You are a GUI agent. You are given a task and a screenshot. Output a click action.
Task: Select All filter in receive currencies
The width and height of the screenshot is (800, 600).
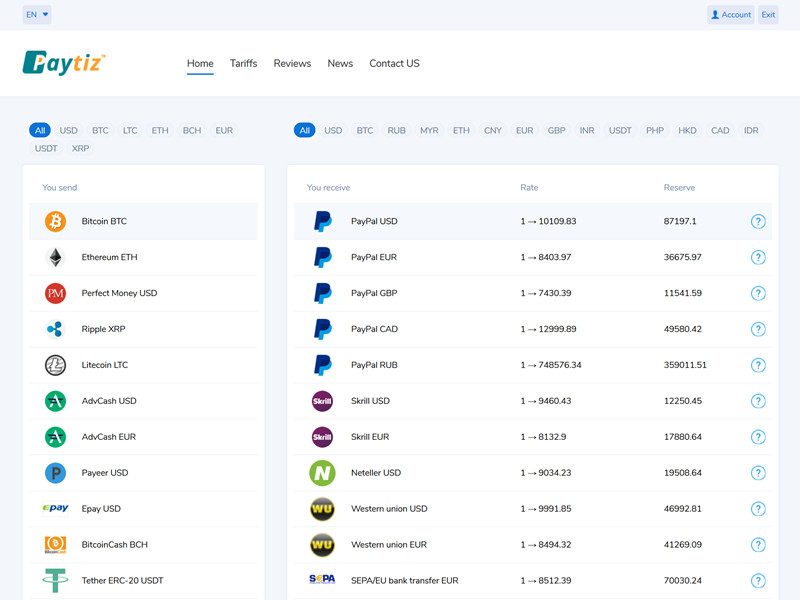(x=305, y=131)
